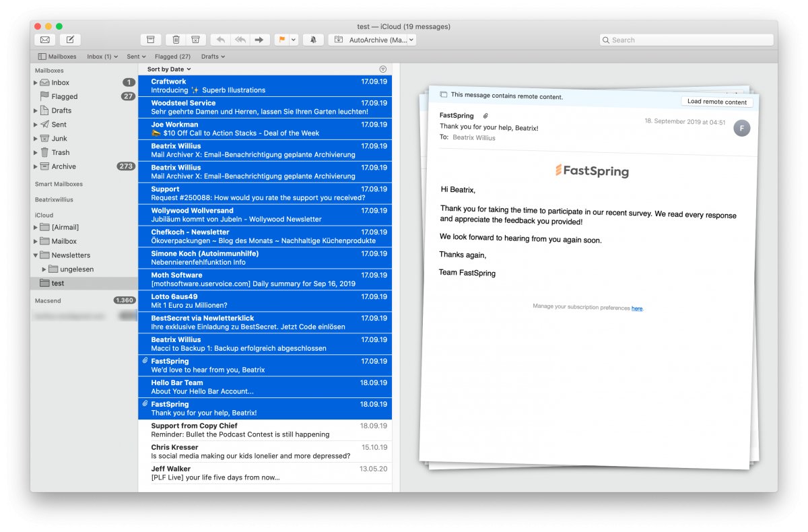Open the Drafts favorites bar item

point(213,57)
